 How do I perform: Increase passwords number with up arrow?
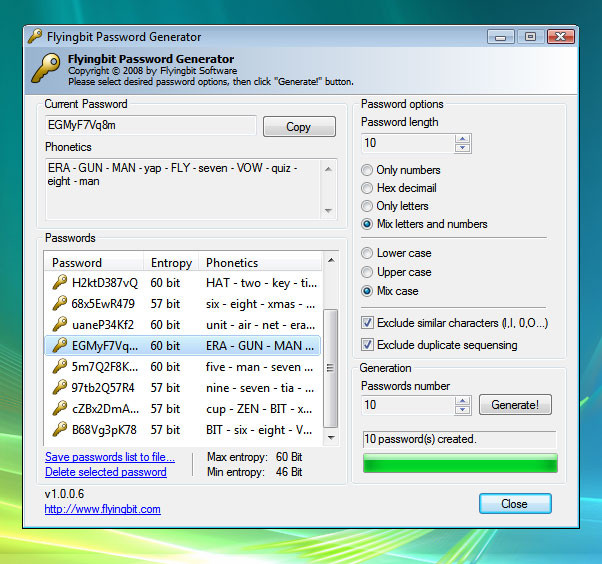click(x=463, y=401)
